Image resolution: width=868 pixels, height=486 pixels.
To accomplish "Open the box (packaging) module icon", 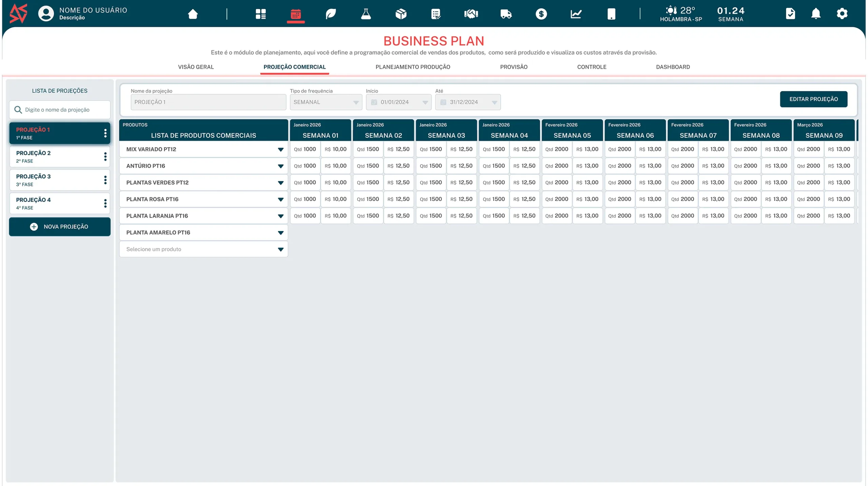I will pos(401,14).
